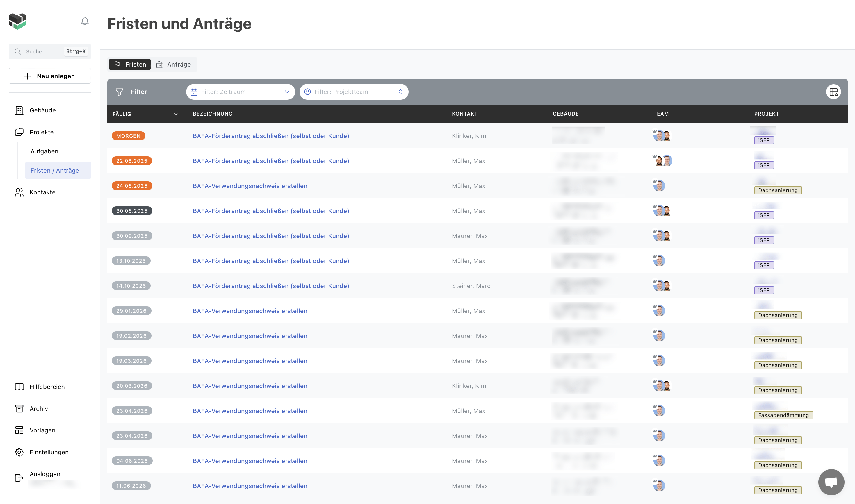Open Vorlagen in the sidebar

coord(42,430)
